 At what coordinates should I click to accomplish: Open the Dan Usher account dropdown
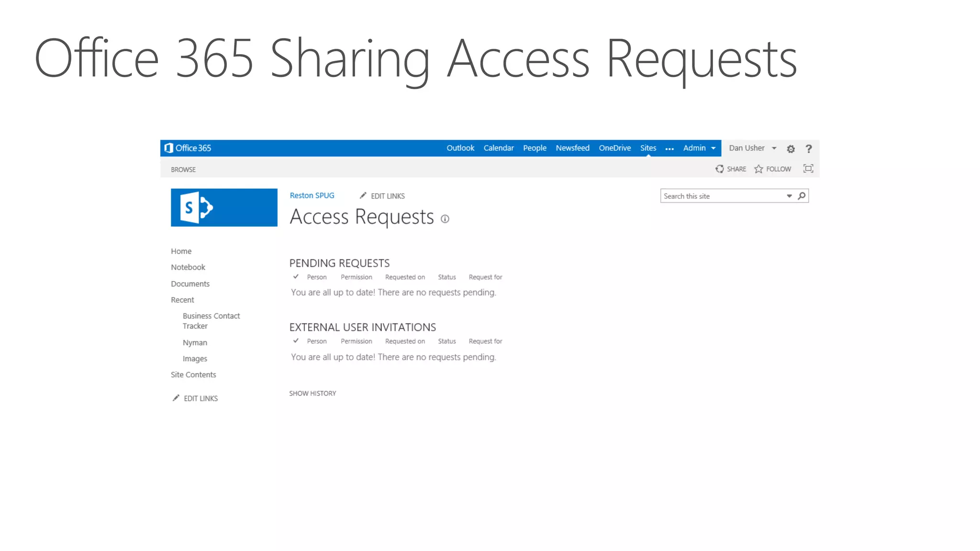[x=752, y=148]
